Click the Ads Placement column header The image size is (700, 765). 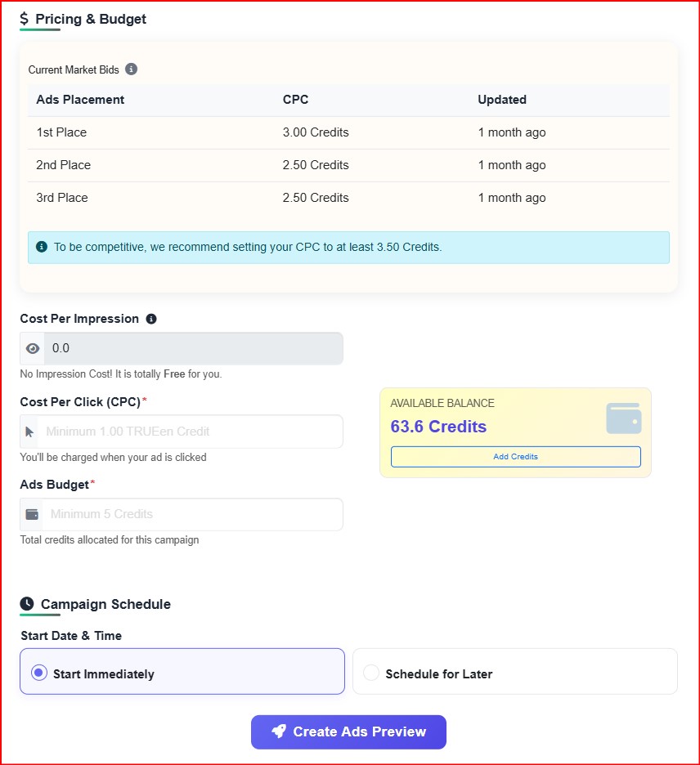(80, 100)
